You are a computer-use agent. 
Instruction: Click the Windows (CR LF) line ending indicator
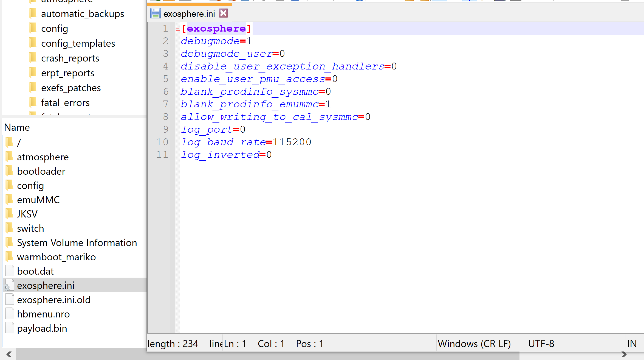click(474, 344)
